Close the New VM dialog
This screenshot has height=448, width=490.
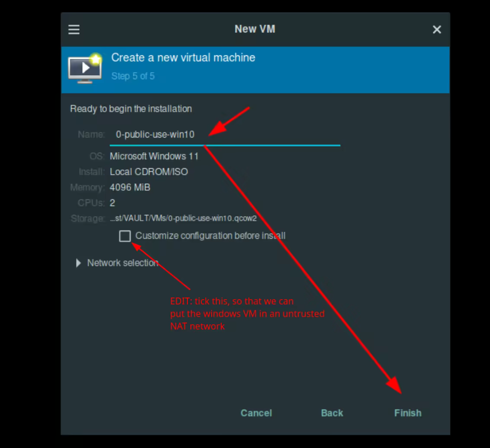(x=437, y=29)
